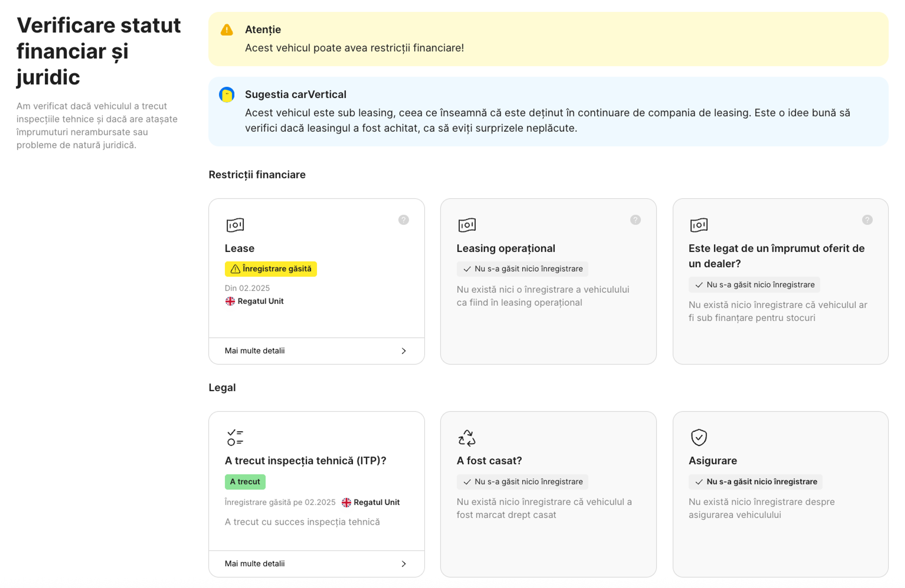The width and height of the screenshot is (905, 588).
Task: Click the yellow warning triangle in Atenție banner
Action: [x=227, y=30]
